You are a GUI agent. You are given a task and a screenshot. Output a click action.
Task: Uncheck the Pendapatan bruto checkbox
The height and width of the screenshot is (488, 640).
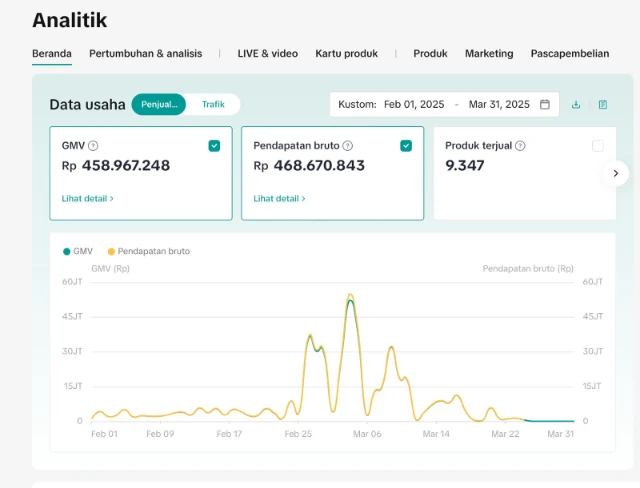point(406,146)
